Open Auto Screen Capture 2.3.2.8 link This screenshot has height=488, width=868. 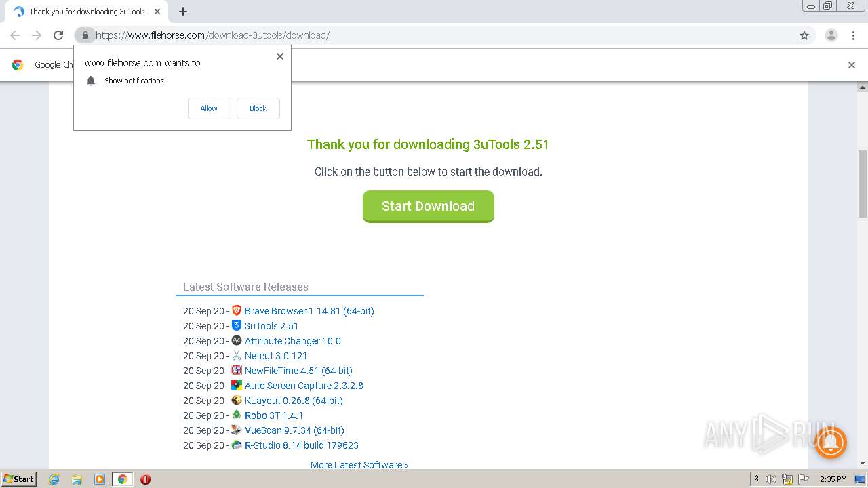coord(304,386)
